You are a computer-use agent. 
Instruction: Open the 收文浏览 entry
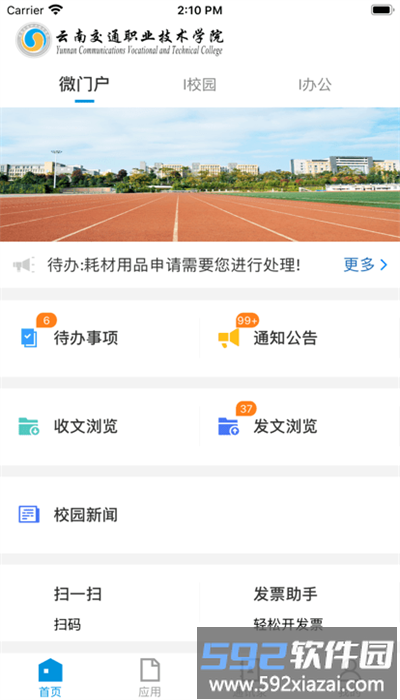tap(86, 426)
